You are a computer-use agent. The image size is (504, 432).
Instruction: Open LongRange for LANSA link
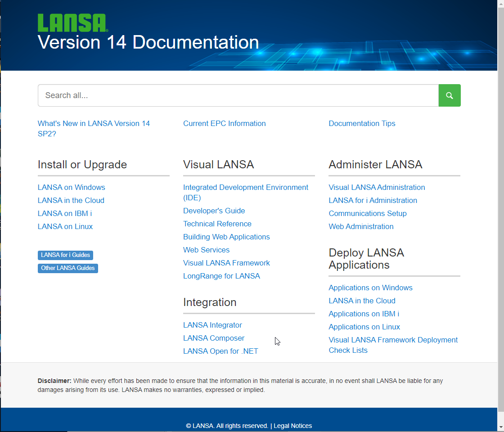point(221,276)
